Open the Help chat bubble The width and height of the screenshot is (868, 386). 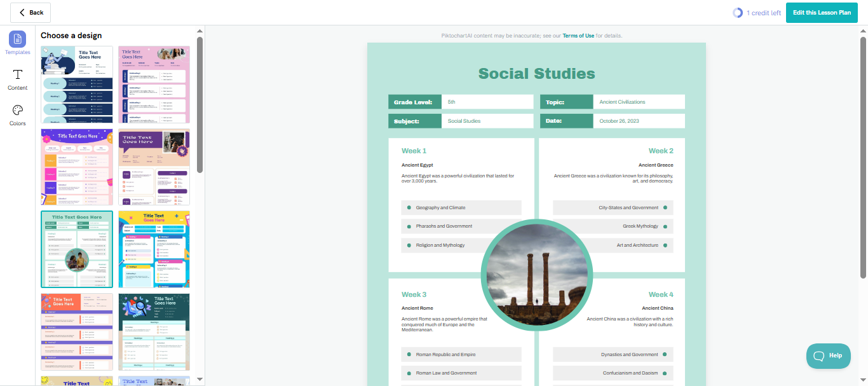click(x=828, y=355)
